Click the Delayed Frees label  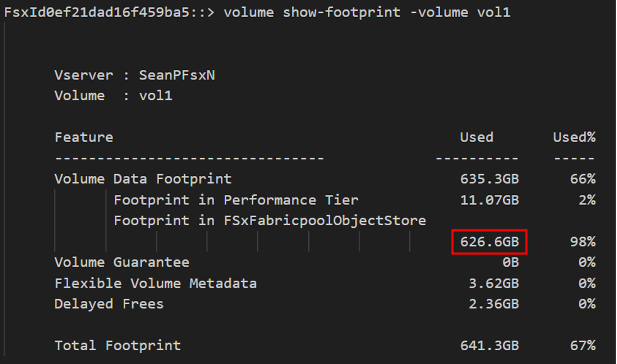pos(109,304)
